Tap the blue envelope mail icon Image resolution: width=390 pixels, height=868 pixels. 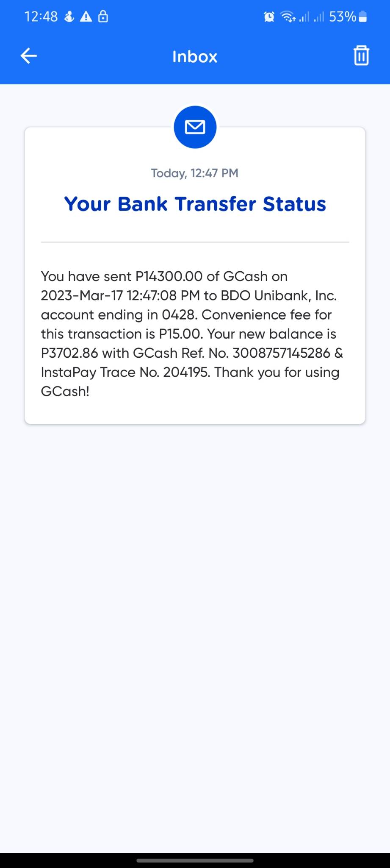coord(195,127)
